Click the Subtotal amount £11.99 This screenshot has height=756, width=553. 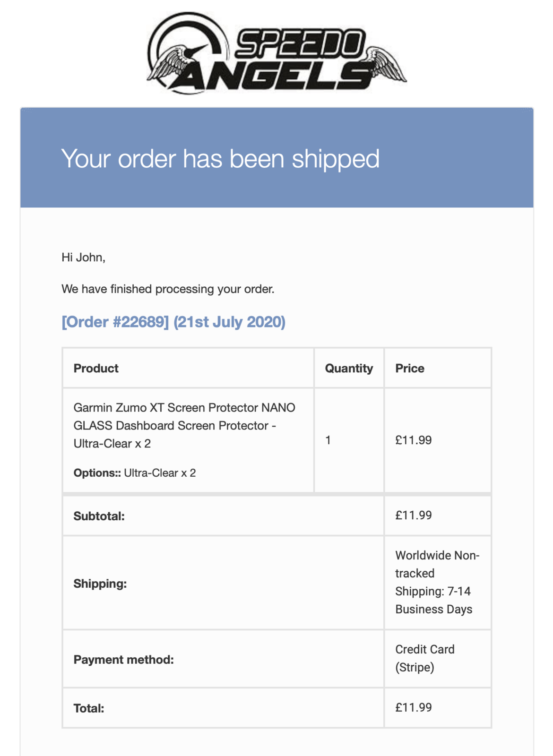tap(414, 515)
